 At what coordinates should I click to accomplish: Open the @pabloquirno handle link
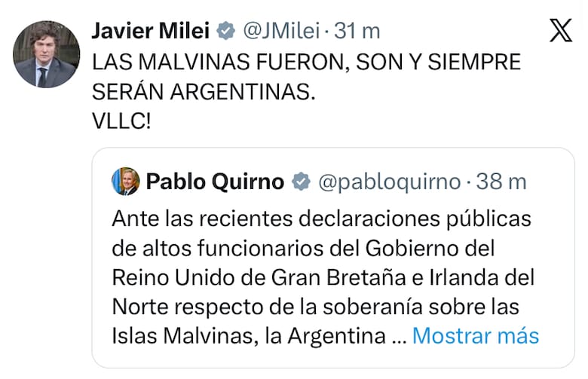coord(389,182)
